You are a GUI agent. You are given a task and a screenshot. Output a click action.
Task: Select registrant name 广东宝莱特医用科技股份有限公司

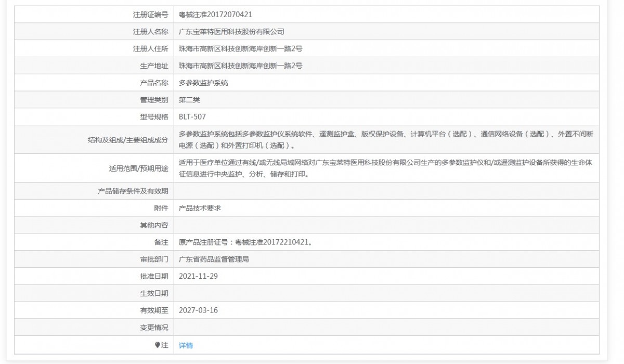[x=231, y=32]
